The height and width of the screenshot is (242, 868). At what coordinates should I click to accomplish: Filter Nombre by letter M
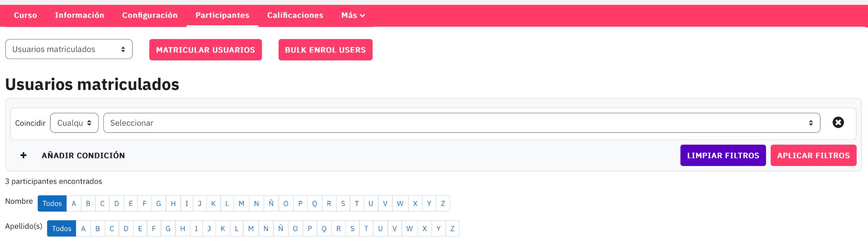pos(241,203)
